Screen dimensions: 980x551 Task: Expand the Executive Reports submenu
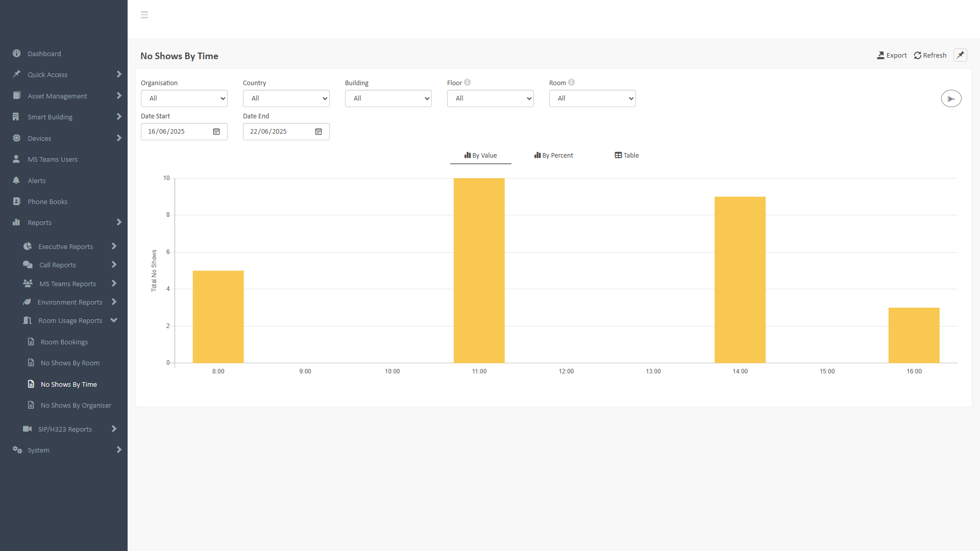(x=114, y=246)
